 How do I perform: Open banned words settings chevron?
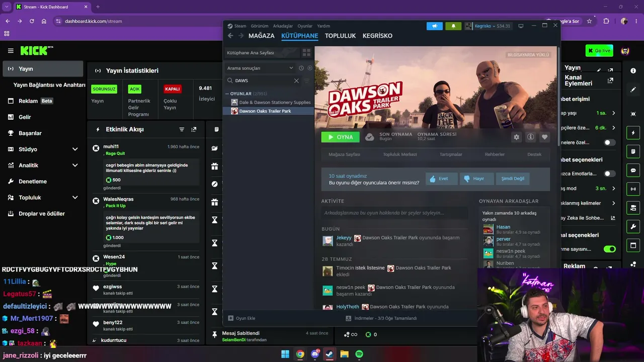[x=613, y=203]
